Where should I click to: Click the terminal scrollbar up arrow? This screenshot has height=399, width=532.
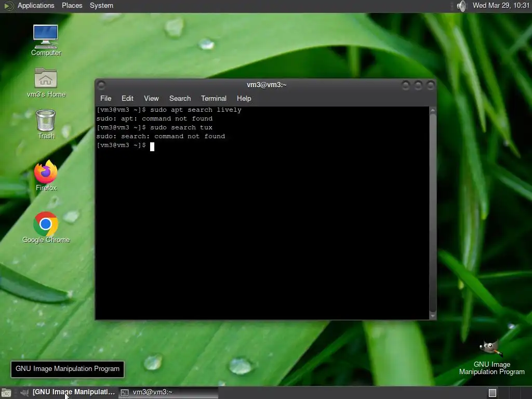click(433, 111)
